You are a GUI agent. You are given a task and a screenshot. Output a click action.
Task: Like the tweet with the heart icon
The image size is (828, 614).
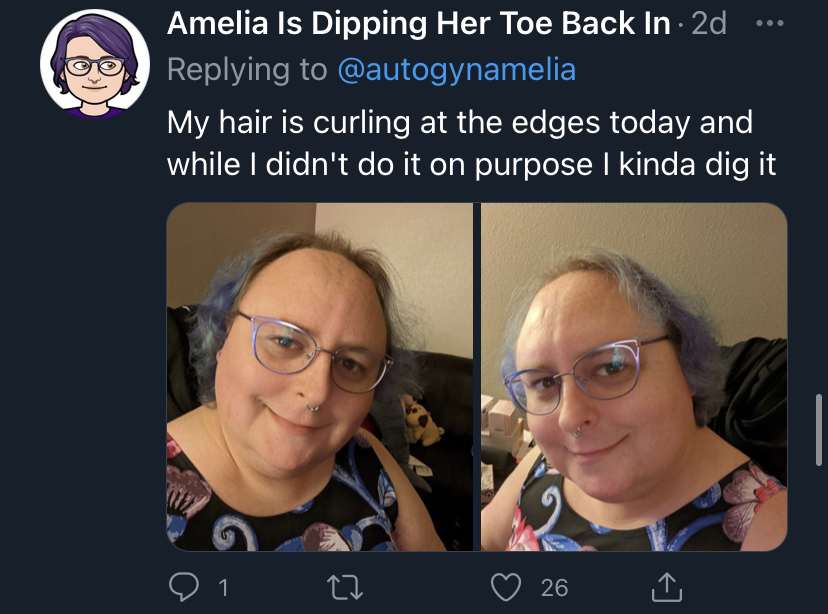pyautogui.click(x=506, y=588)
